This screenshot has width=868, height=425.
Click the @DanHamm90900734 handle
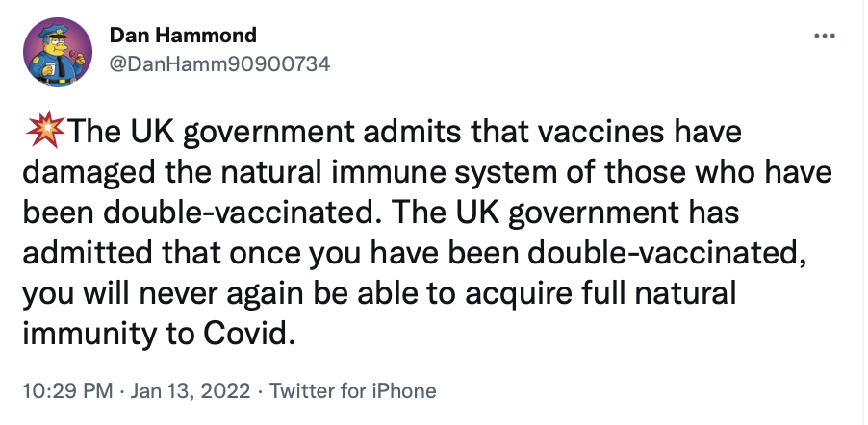click(219, 64)
